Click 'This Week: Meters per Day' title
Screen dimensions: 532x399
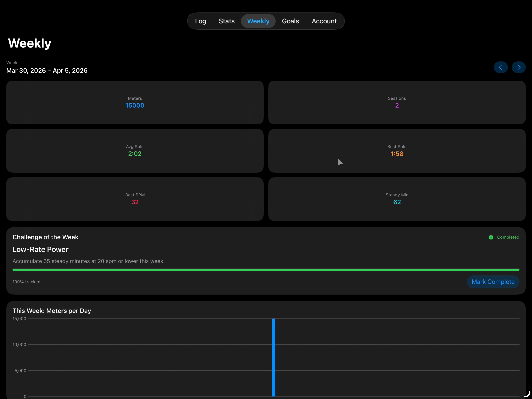(x=52, y=311)
